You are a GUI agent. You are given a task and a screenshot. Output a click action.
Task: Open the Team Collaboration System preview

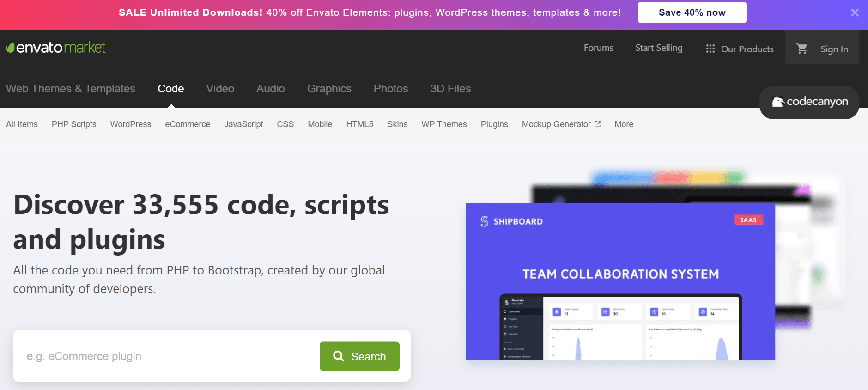click(620, 281)
